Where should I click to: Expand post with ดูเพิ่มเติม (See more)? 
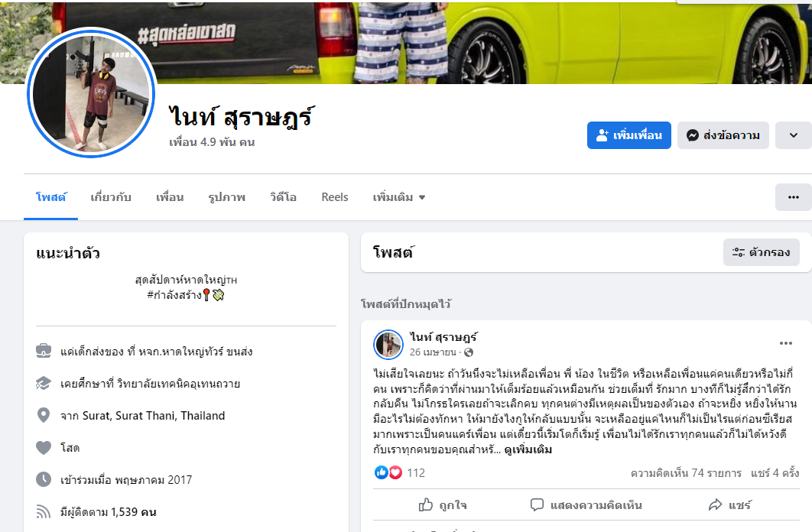click(528, 449)
